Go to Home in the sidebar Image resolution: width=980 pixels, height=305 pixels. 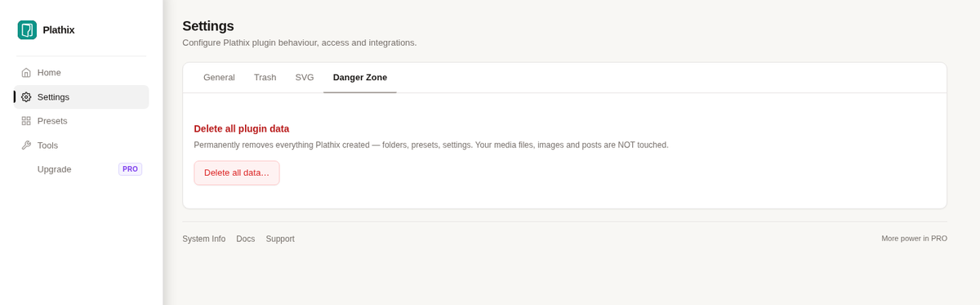point(82,73)
